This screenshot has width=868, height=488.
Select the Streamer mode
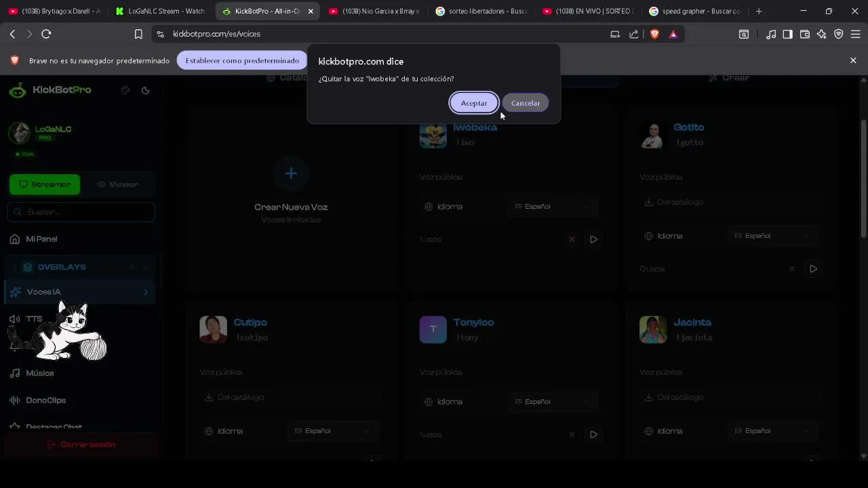pos(45,184)
